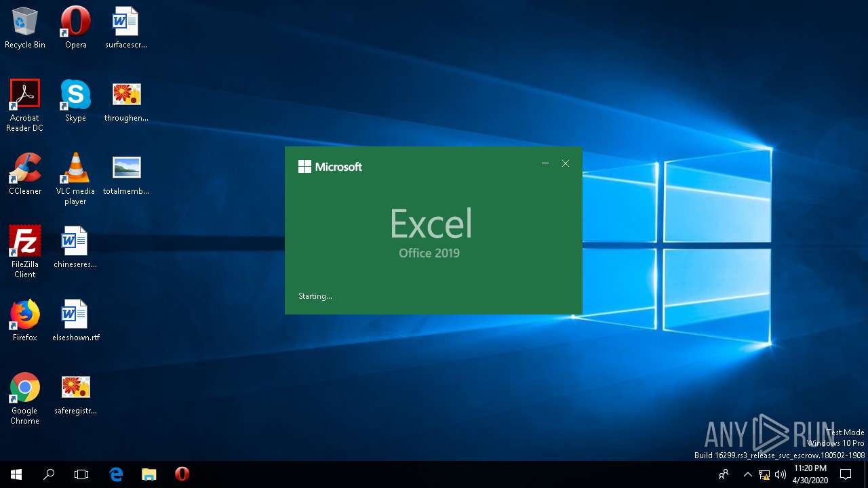Minimize the Excel splash screen
868x488 pixels.
click(545, 163)
